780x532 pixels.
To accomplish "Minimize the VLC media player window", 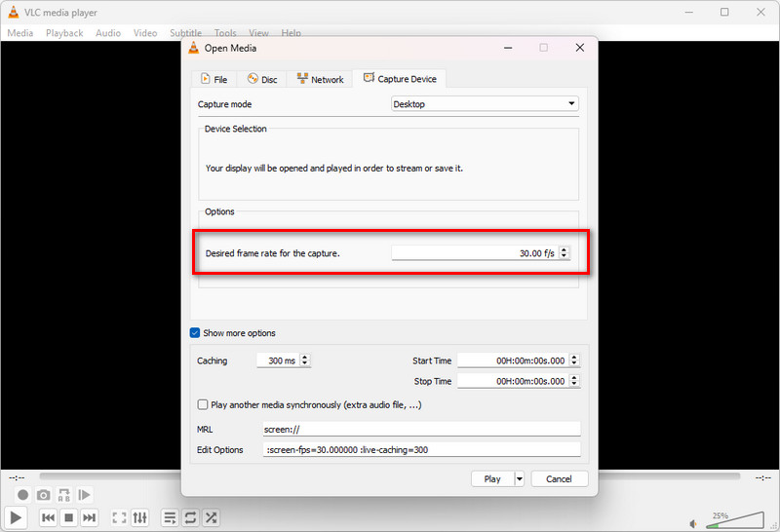I will (x=688, y=12).
